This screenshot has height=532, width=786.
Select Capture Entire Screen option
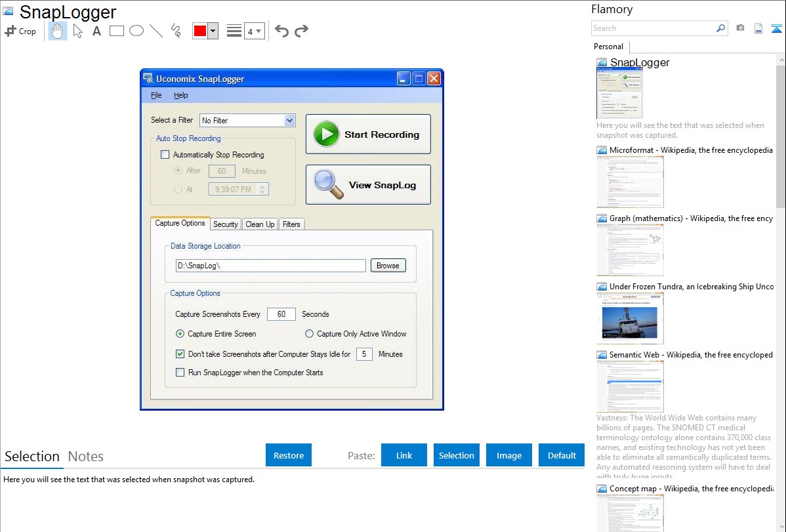[x=180, y=333]
